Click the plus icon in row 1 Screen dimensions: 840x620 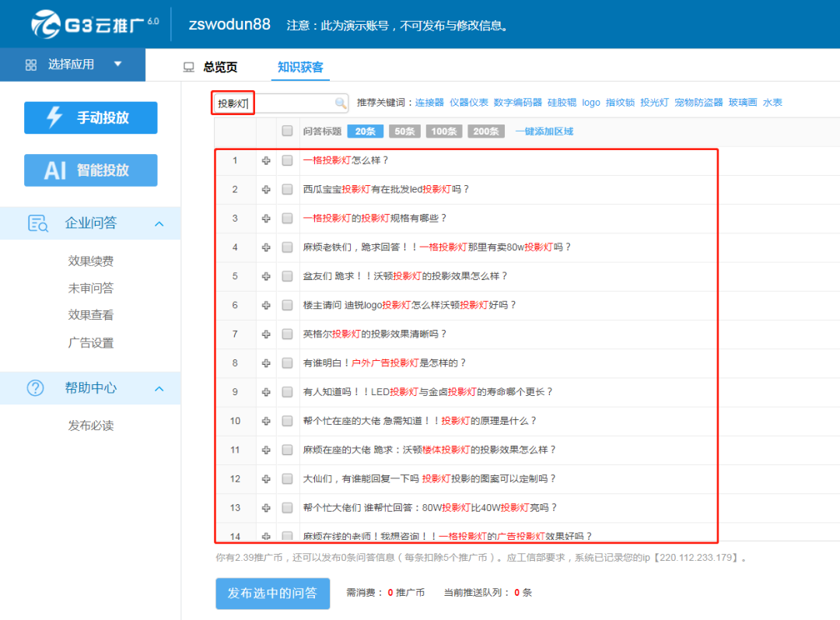pyautogui.click(x=266, y=160)
